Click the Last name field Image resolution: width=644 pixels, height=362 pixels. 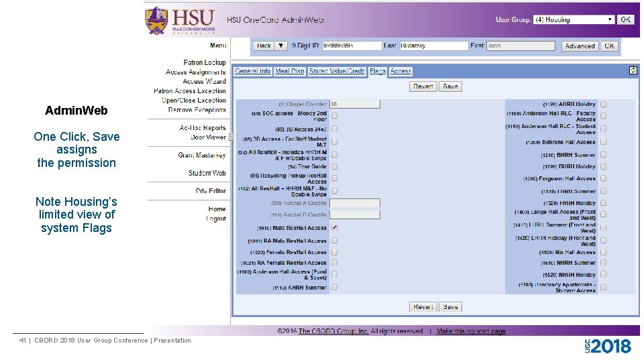(434, 46)
